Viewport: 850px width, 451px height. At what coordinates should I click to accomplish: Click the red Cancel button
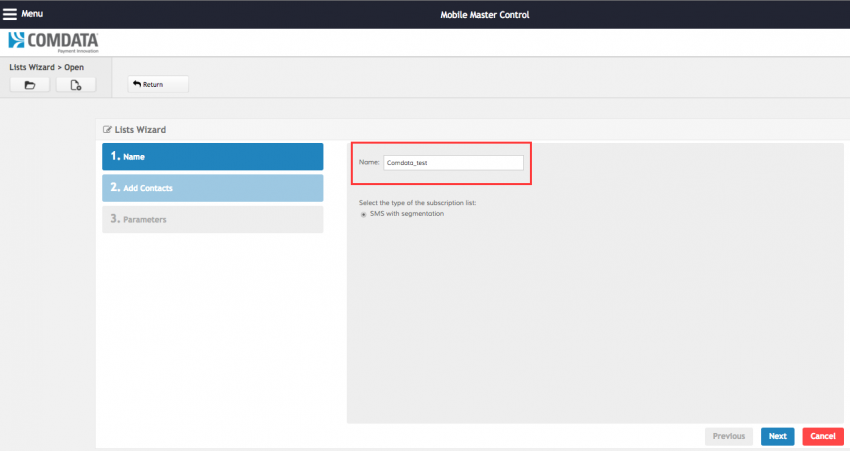[822, 436]
